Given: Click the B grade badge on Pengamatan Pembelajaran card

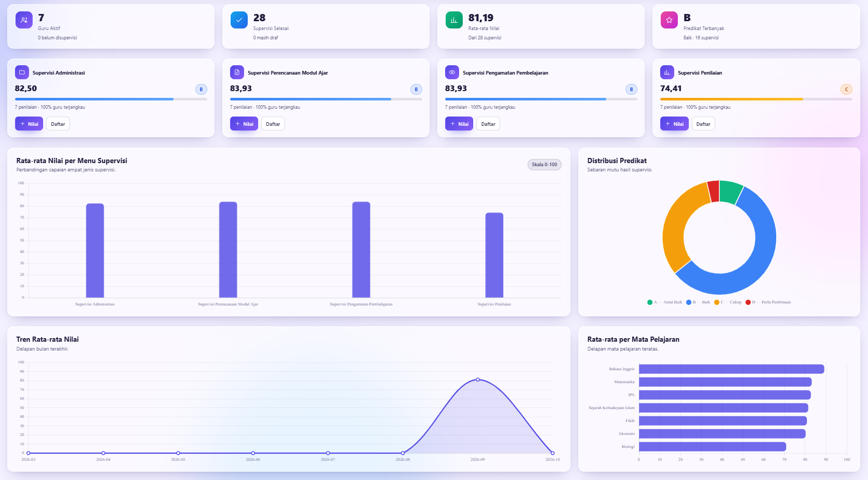Looking at the screenshot, I should coord(631,90).
